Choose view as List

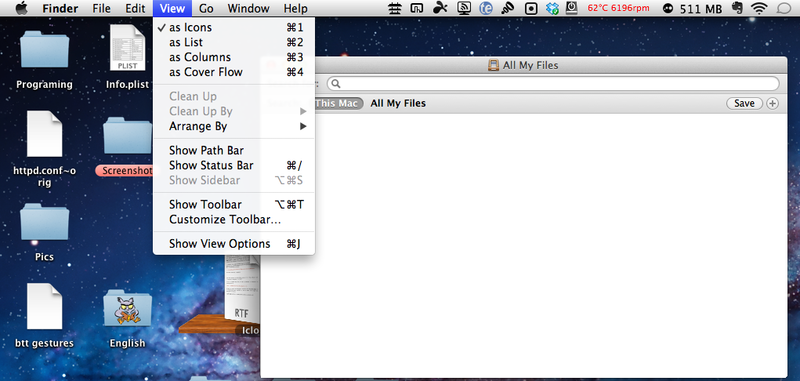pyautogui.click(x=234, y=42)
